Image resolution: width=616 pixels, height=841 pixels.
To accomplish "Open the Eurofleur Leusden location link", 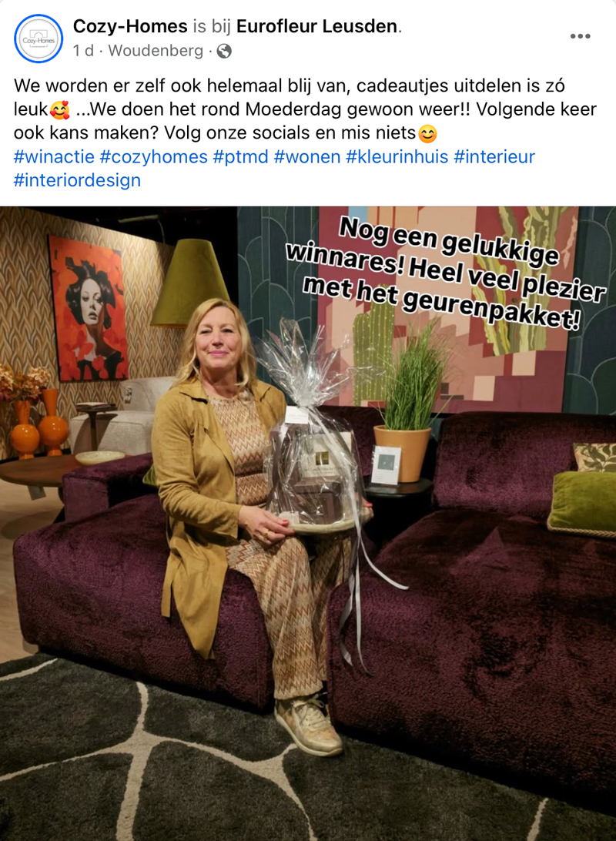I will [317, 25].
